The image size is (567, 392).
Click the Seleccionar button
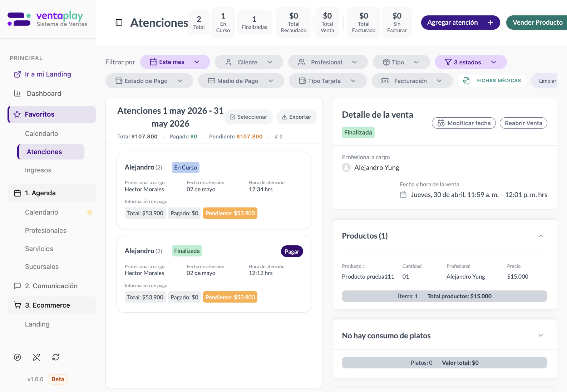[x=248, y=117]
